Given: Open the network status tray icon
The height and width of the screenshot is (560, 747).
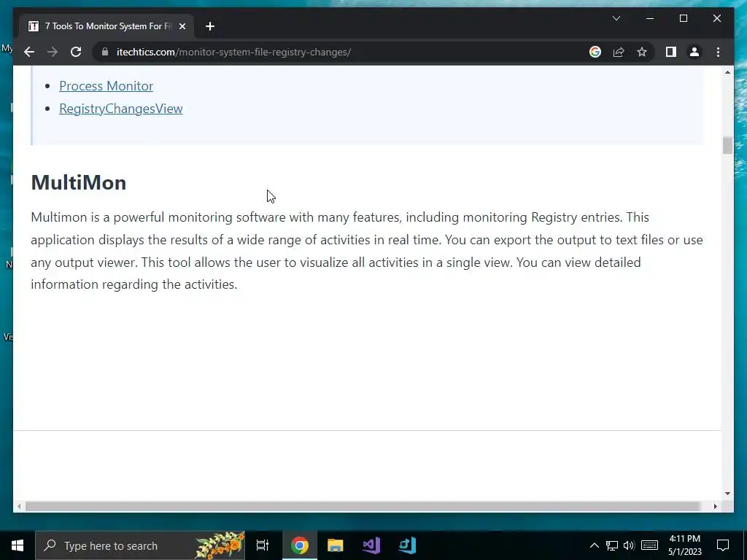Looking at the screenshot, I should [612, 545].
